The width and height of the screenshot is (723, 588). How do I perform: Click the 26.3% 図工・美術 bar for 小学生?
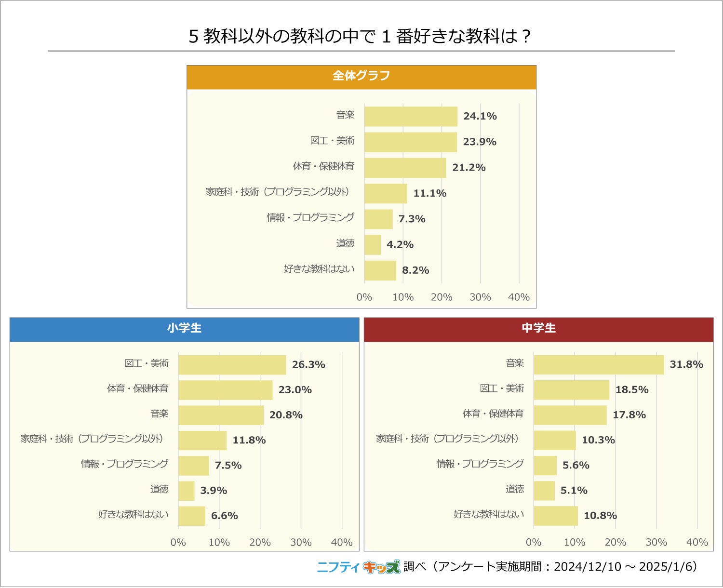coord(232,365)
